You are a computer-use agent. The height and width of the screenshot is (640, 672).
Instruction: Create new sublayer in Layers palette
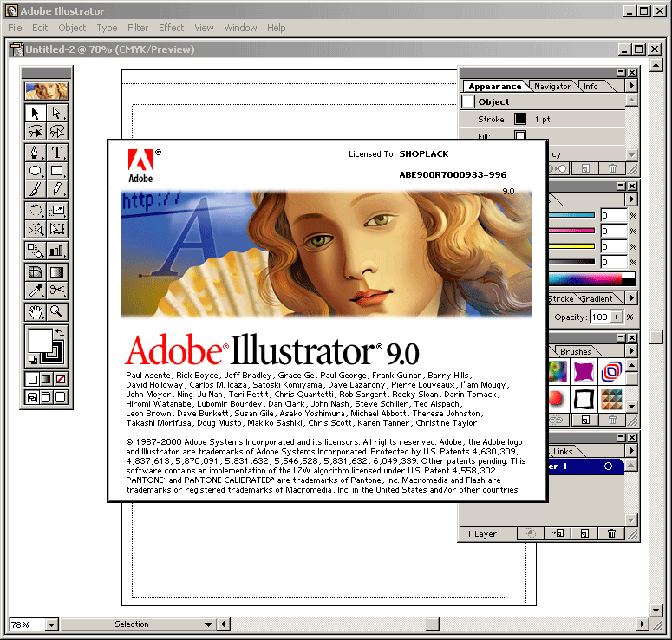pyautogui.click(x=558, y=533)
